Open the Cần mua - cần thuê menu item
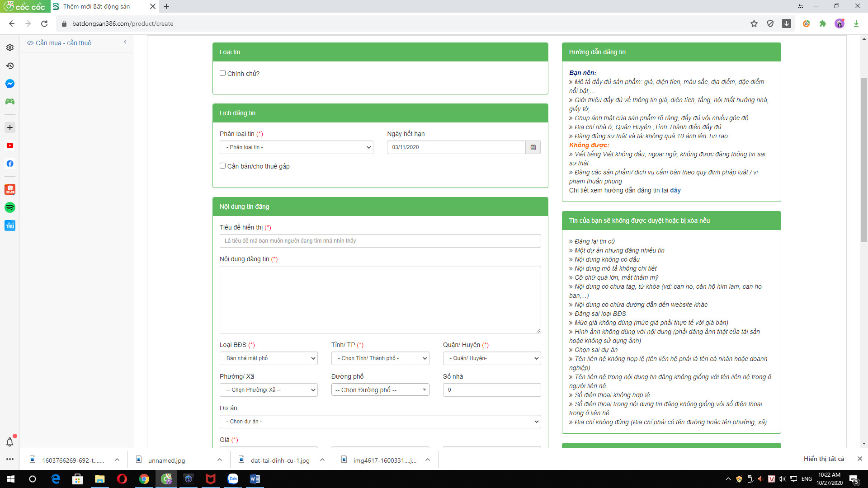868x488 pixels. [63, 43]
